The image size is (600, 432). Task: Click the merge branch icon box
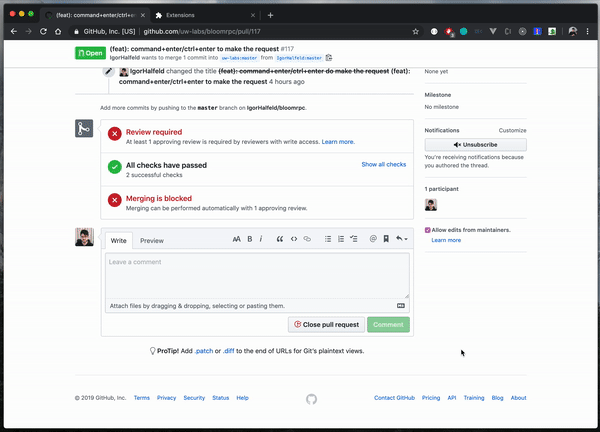tap(84, 129)
